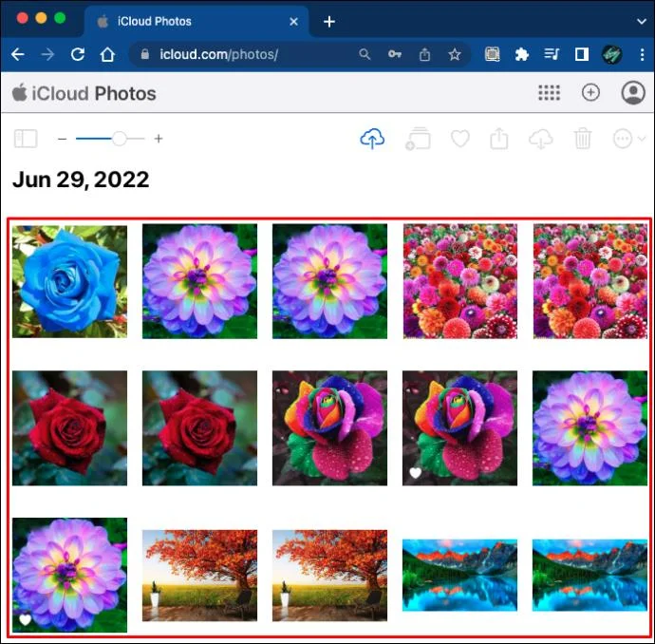Open the iCloud apps grid launcher

coord(549,93)
